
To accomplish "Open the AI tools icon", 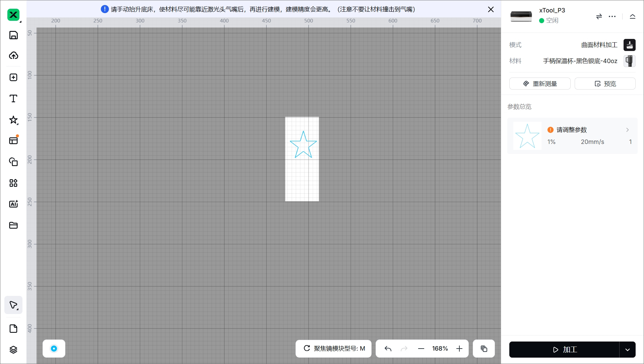I will 13,204.
